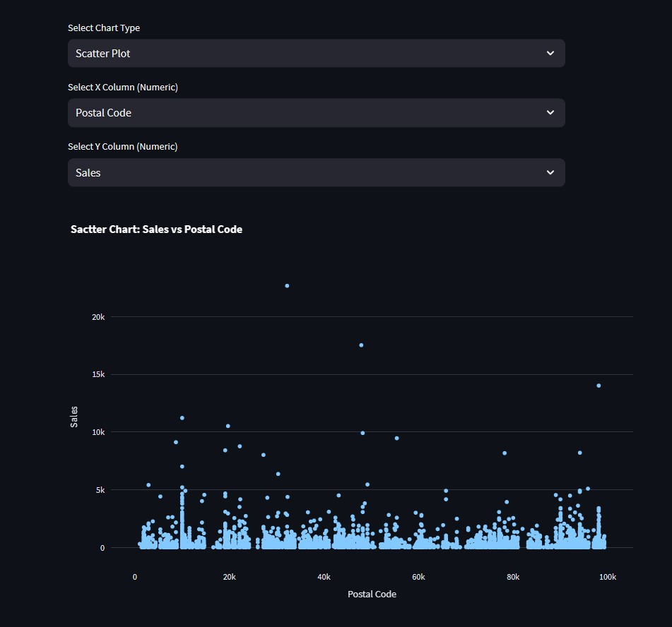Screen dimensions: 672x627
Task: Click the chevron beside Postal Code
Action: point(550,112)
